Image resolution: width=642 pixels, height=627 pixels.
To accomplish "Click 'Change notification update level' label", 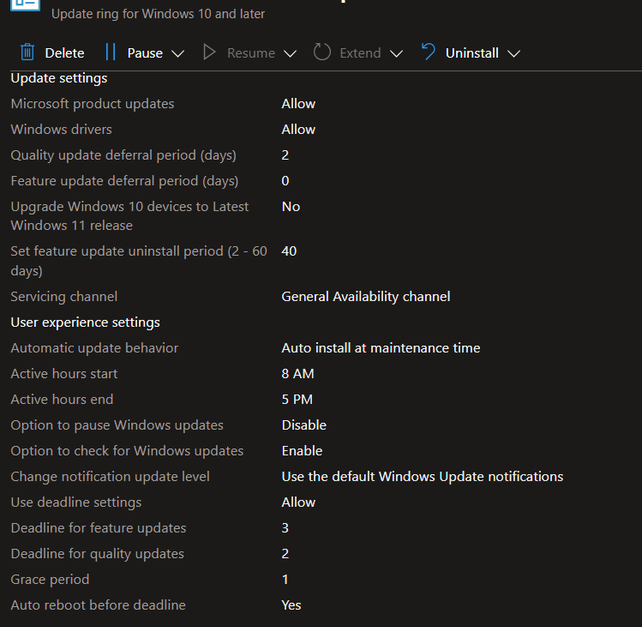I will click(x=110, y=477).
